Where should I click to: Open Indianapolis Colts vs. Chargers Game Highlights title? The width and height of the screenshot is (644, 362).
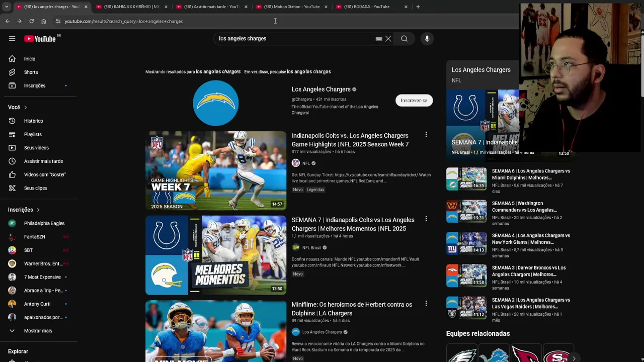tap(350, 140)
